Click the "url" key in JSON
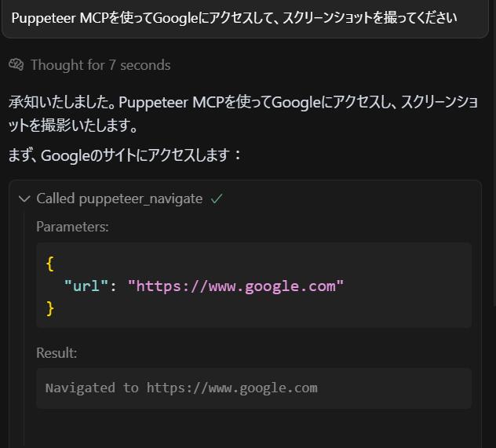Image resolution: width=496 pixels, height=448 pixels. coord(86,286)
